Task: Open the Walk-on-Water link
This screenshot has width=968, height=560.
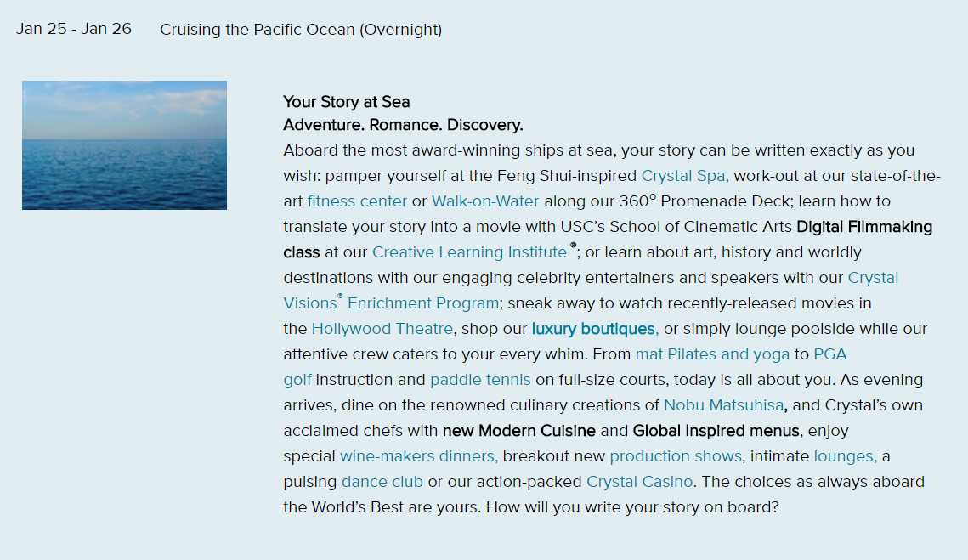Action: coord(485,201)
